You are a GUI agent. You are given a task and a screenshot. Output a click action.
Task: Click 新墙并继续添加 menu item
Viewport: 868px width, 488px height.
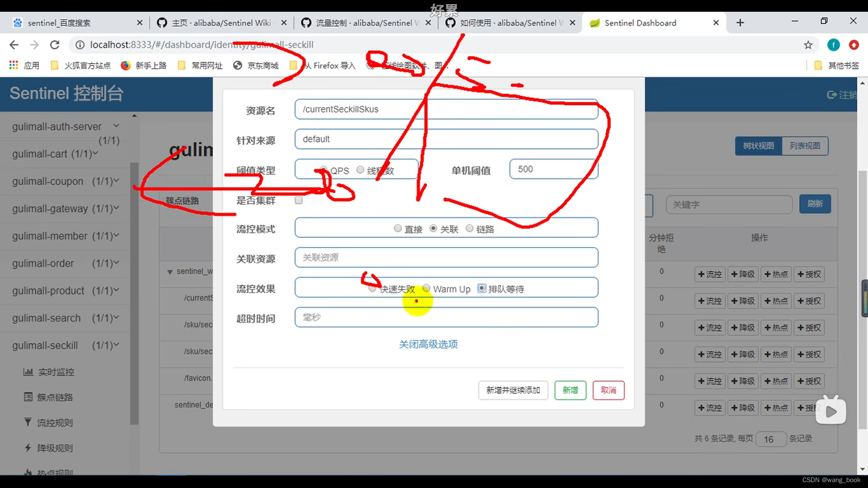(x=512, y=389)
